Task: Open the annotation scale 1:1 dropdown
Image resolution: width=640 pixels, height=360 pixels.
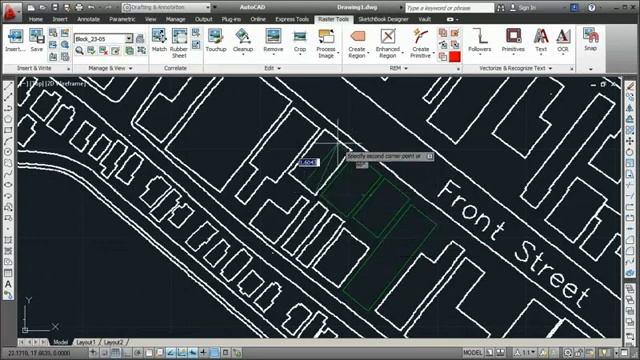Action: pos(526,352)
